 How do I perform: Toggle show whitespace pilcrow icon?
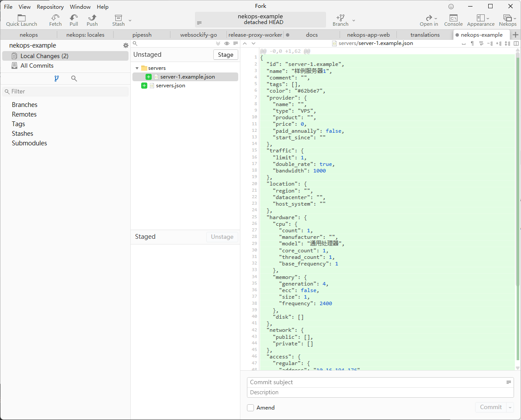coord(472,44)
